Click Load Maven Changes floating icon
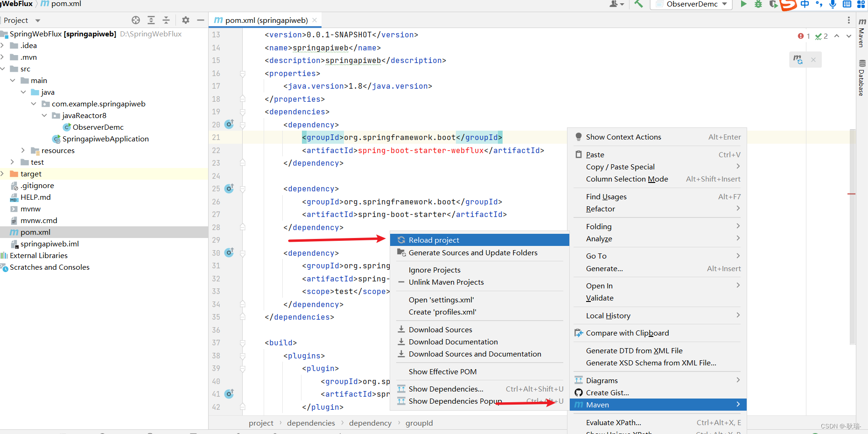This screenshot has height=434, width=868. point(798,60)
